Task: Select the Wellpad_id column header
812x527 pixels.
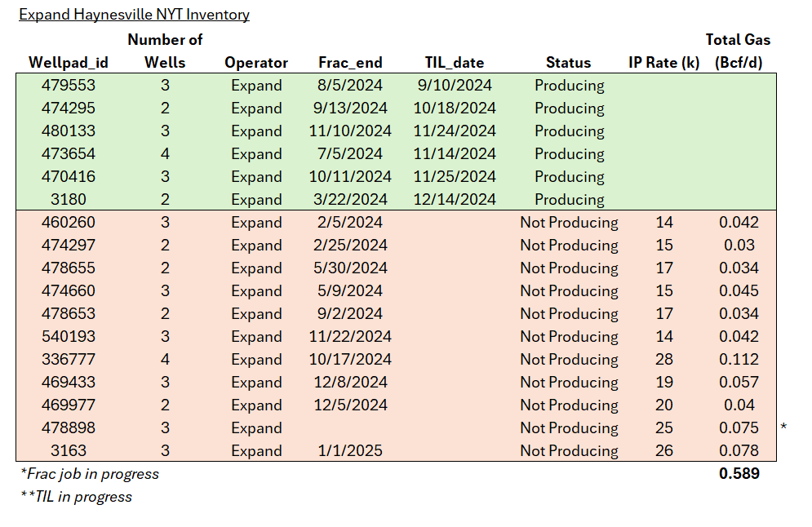Action: (x=69, y=63)
